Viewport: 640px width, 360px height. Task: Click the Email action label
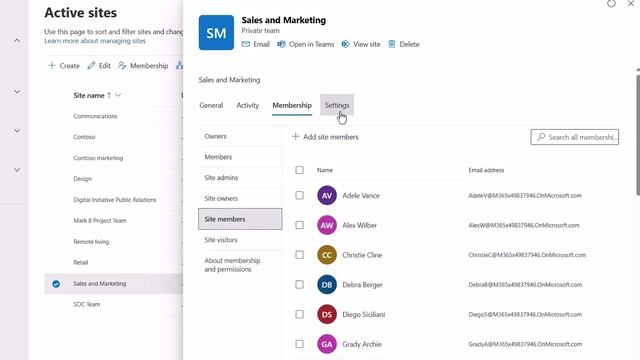261,44
